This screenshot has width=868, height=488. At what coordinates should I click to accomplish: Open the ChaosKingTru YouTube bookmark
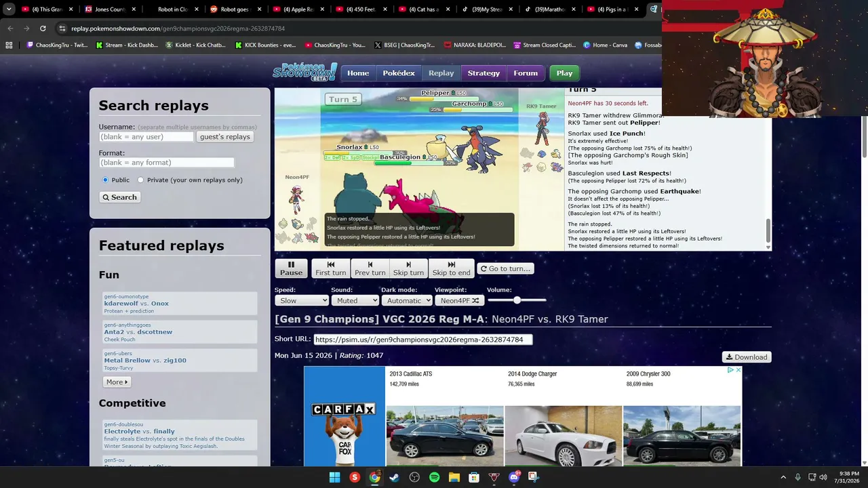pos(335,45)
